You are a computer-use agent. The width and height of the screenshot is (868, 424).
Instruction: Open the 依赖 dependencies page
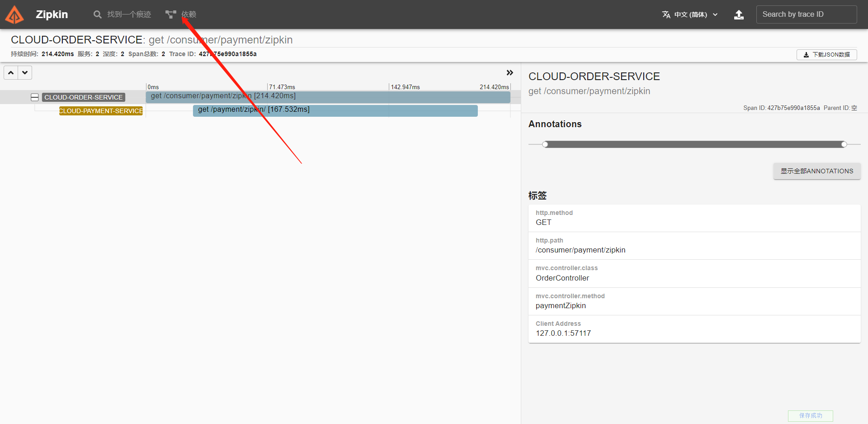pyautogui.click(x=181, y=14)
